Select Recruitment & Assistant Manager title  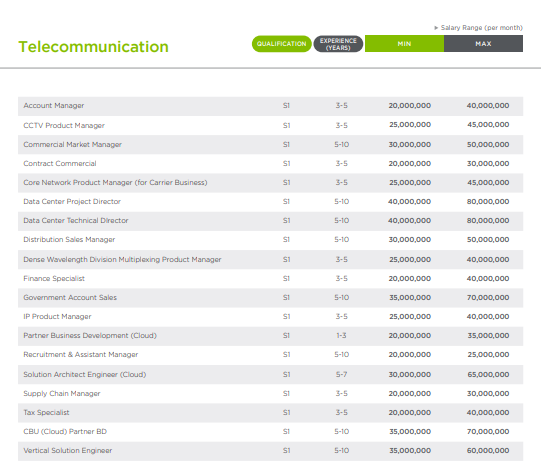click(x=81, y=354)
